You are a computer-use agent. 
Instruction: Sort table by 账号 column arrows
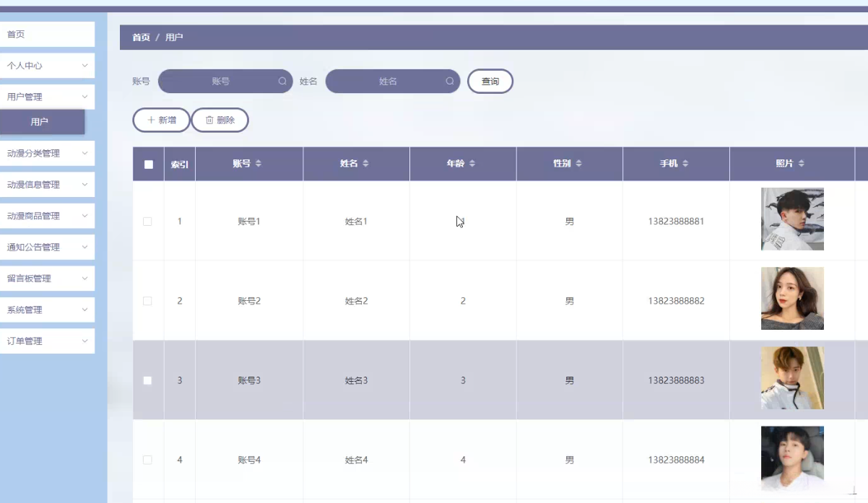click(259, 164)
